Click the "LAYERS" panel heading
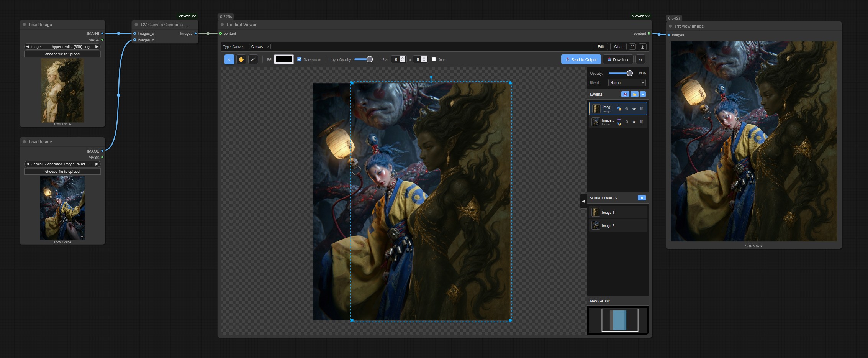 click(596, 95)
